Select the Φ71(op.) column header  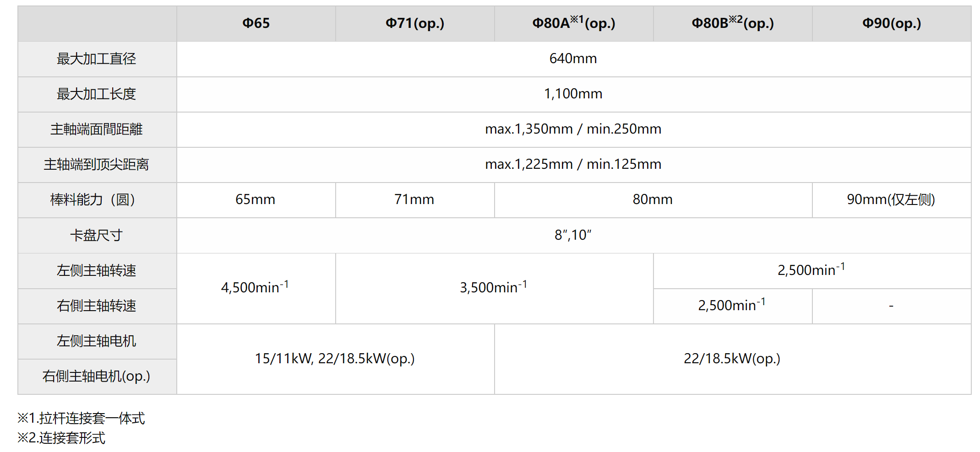click(x=415, y=23)
